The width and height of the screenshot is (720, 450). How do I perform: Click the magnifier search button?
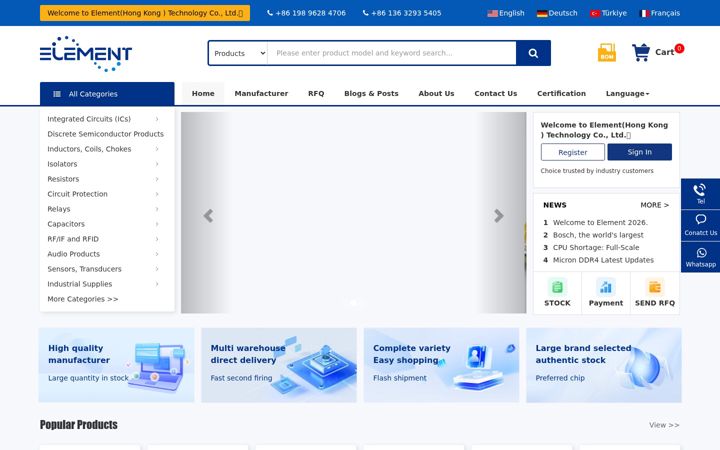pos(533,53)
